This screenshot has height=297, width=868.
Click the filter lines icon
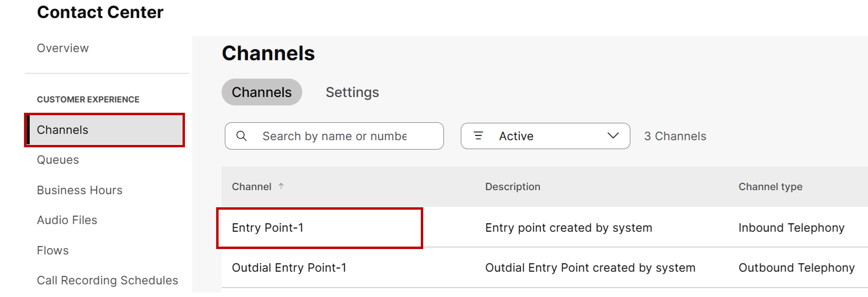click(478, 136)
